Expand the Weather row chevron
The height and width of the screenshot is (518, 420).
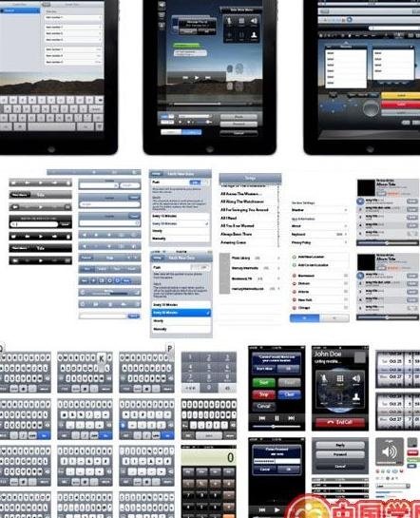[x=346, y=210]
